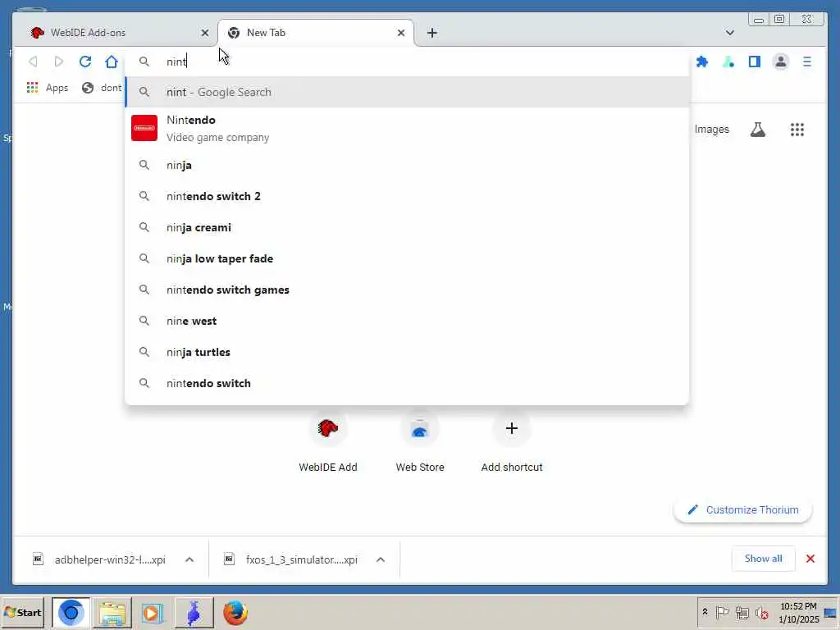Select the Nintendo video game company suggestion
840x630 pixels.
[x=407, y=128]
